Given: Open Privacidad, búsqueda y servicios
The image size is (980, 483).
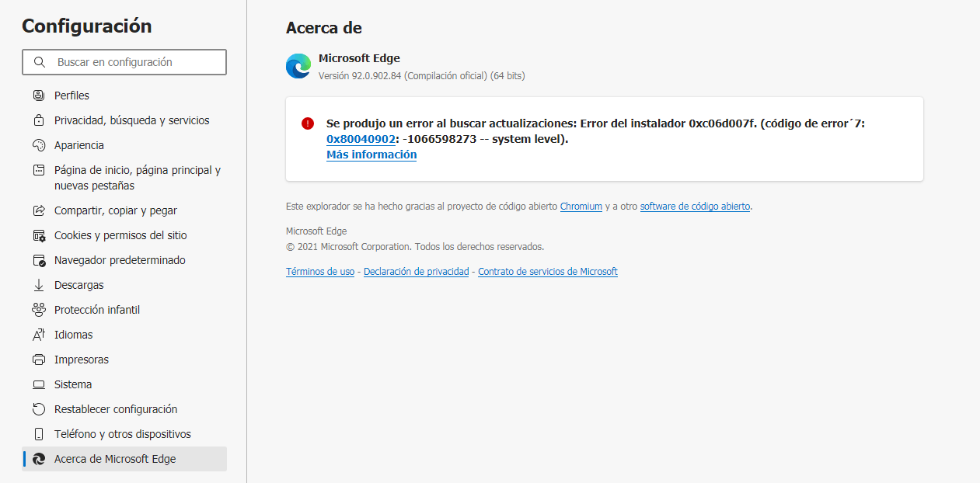Looking at the screenshot, I should point(124,120).
